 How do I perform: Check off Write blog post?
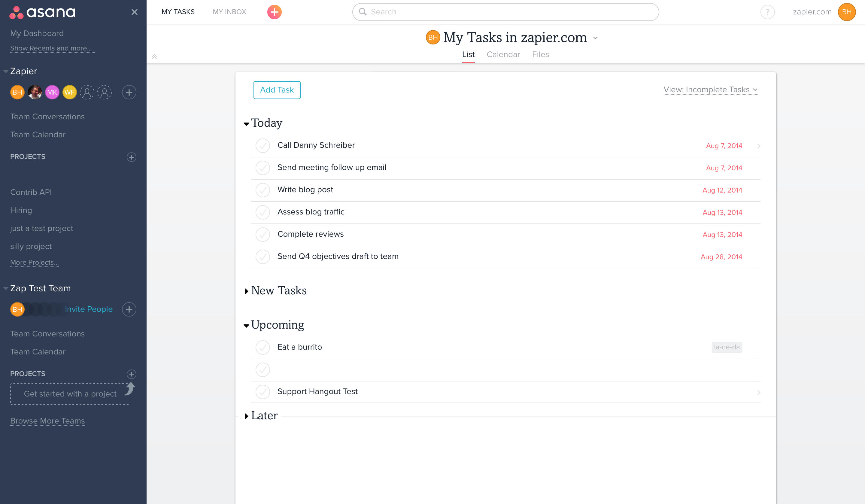tap(263, 190)
